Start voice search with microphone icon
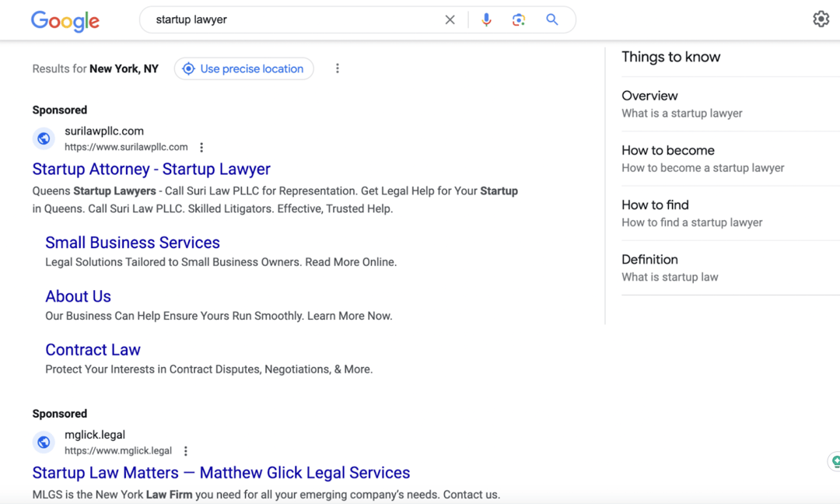The height and width of the screenshot is (504, 840). (486, 20)
